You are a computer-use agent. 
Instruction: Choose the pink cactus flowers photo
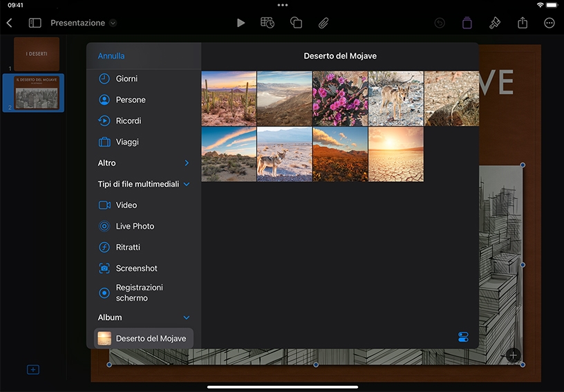[x=340, y=98]
